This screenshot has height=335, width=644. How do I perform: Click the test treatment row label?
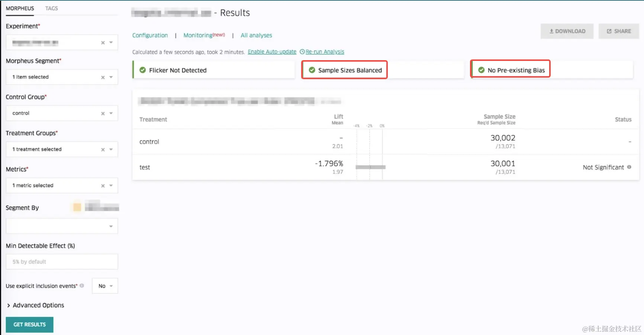pos(145,167)
